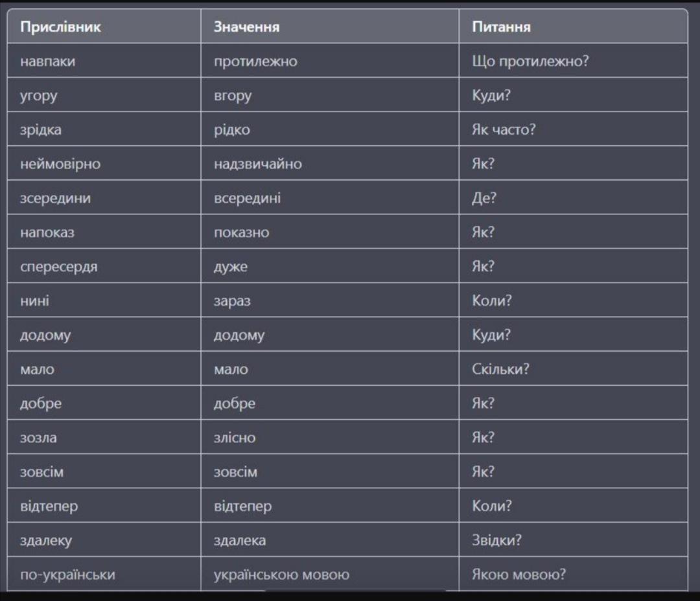
Task: Click the "Як часто?" cell
Action: coord(504,130)
